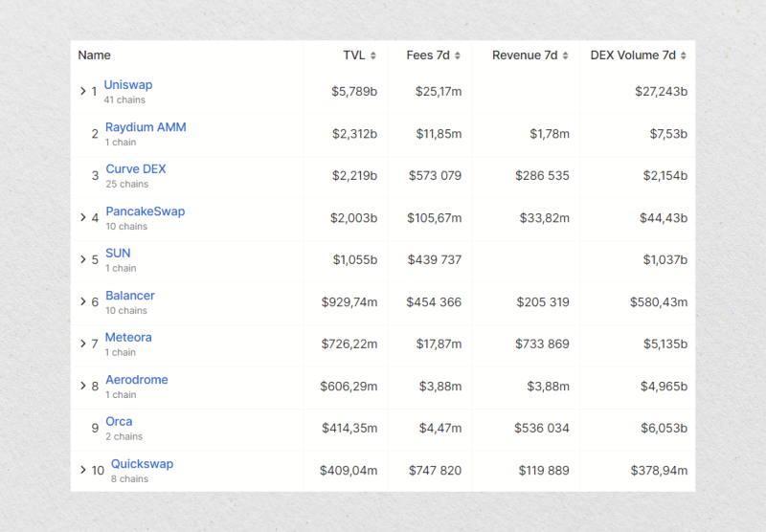Open the Meteora link

click(128, 337)
